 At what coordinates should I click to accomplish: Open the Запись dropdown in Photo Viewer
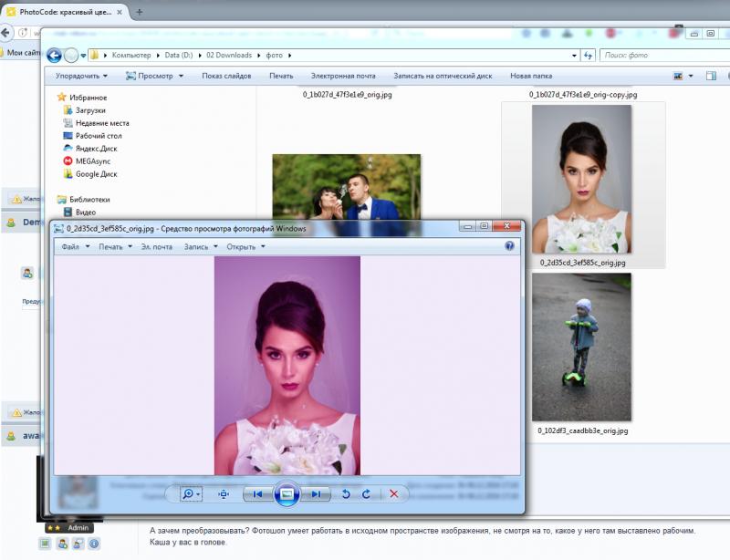click(x=201, y=247)
